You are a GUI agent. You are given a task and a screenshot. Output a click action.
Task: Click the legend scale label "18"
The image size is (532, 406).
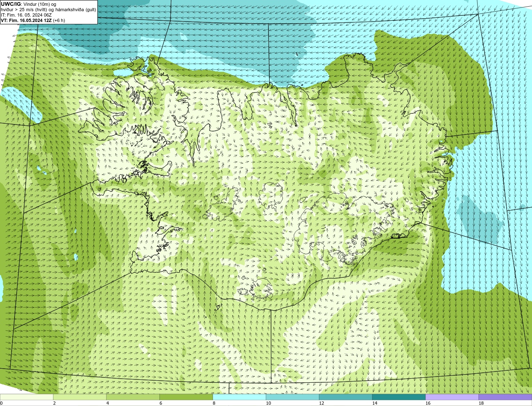481,403
